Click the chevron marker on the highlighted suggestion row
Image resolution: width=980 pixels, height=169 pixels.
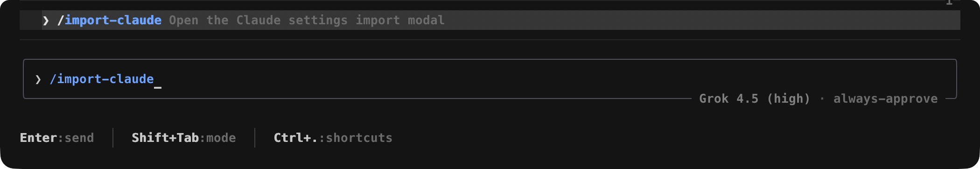(x=46, y=21)
